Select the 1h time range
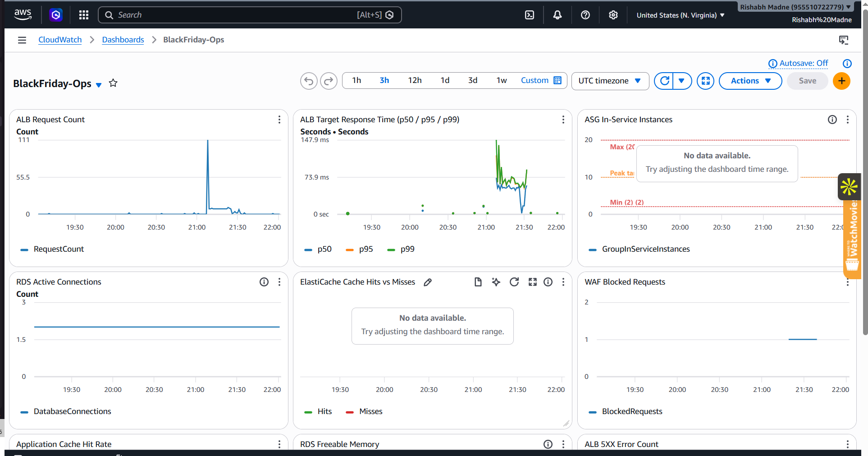Viewport: 868px width, 456px height. (356, 80)
